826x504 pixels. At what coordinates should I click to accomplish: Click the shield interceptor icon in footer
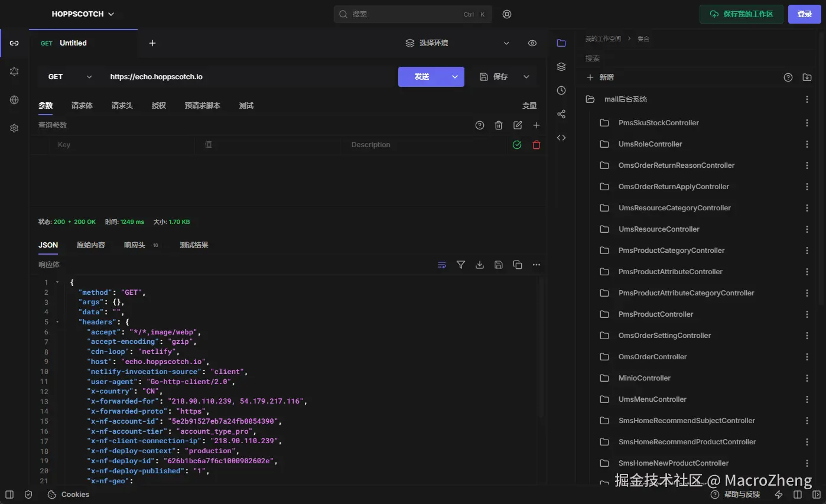point(28,495)
